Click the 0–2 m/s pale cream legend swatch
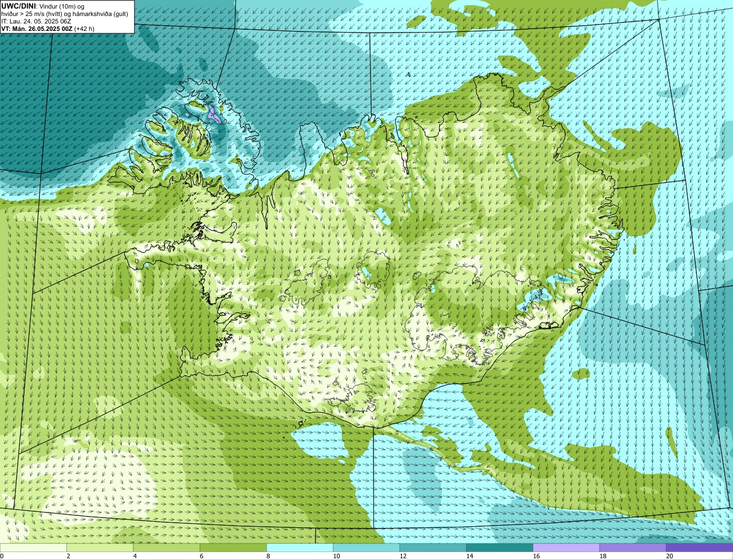This screenshot has height=560, width=733. (34, 547)
